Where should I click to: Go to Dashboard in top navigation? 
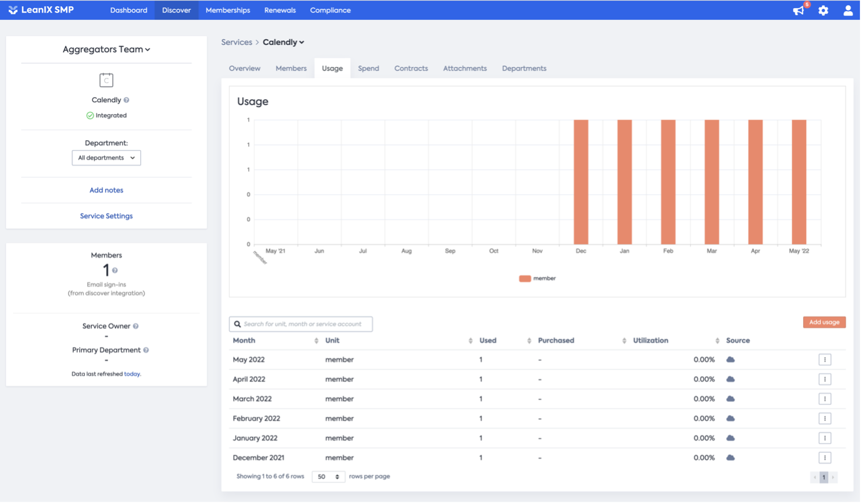coord(129,11)
